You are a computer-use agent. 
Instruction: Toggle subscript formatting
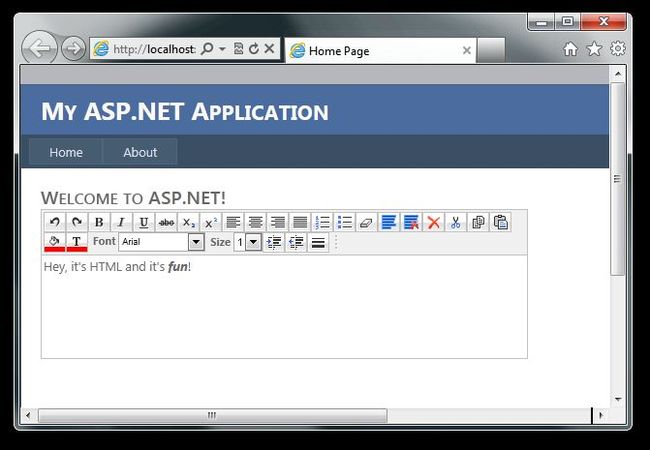(x=189, y=222)
